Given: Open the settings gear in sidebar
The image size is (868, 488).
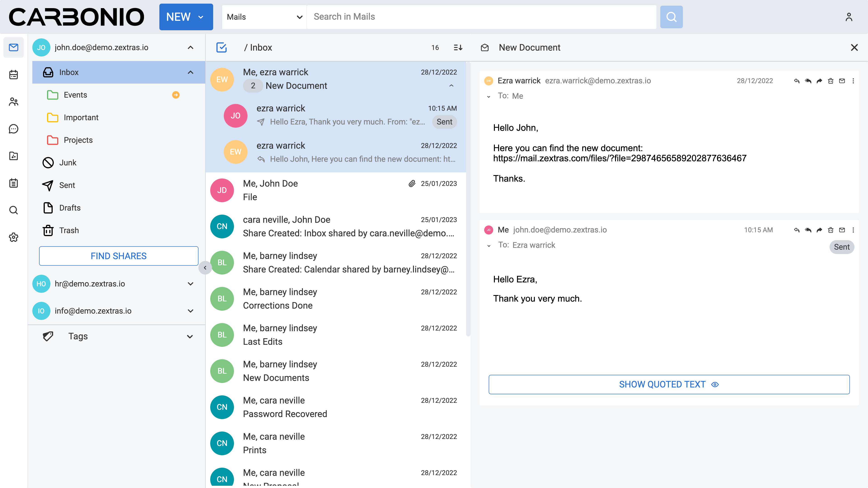Looking at the screenshot, I should 14,237.
